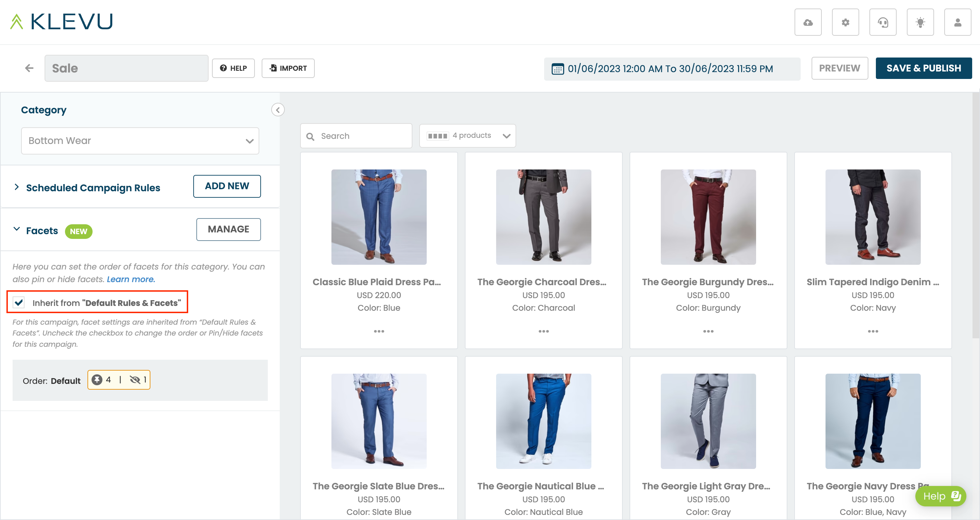Expand Scheduled Campaign Rules section

point(16,187)
